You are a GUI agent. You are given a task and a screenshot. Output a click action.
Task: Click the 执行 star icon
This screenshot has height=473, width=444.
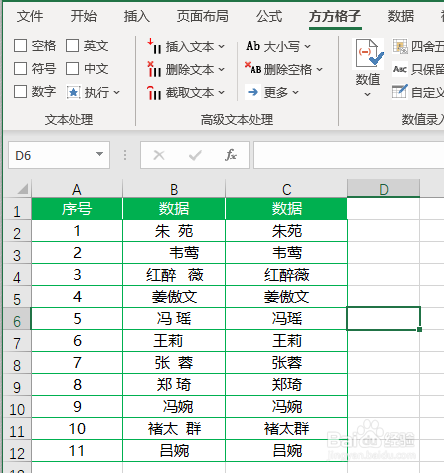73,92
